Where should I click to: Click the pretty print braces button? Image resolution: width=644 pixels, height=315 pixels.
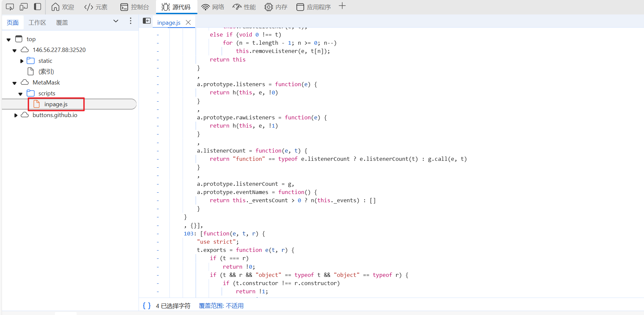coord(147,306)
